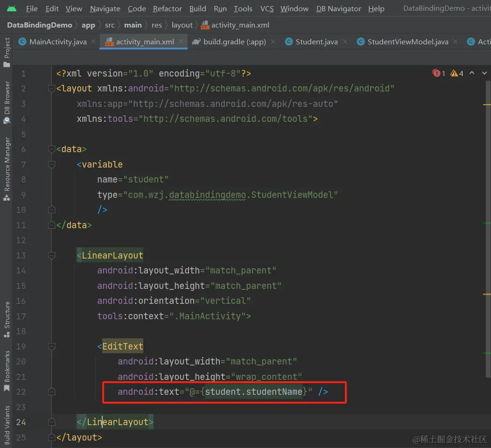Screen dimensions: 491x448
Task: Open the Run menu
Action: tap(220, 9)
